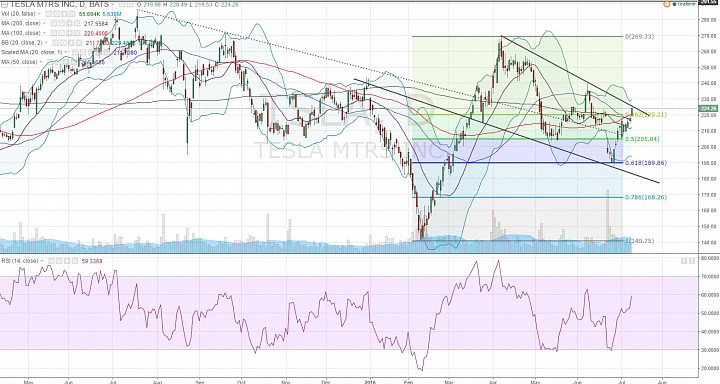Screen dimensions: 720x384
Task: Remove the Vol (20, false) indicator
Action: point(72,14)
